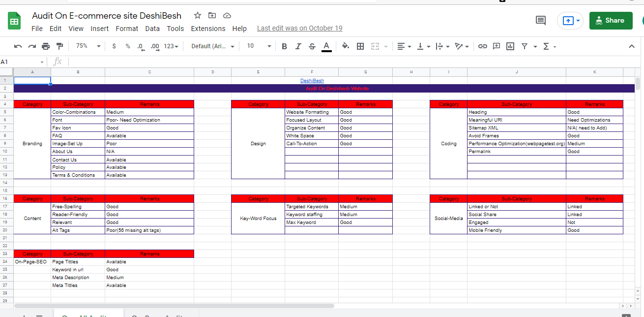Open more number formats 123 dropdown
The height and width of the screenshot is (317, 644).
click(172, 46)
